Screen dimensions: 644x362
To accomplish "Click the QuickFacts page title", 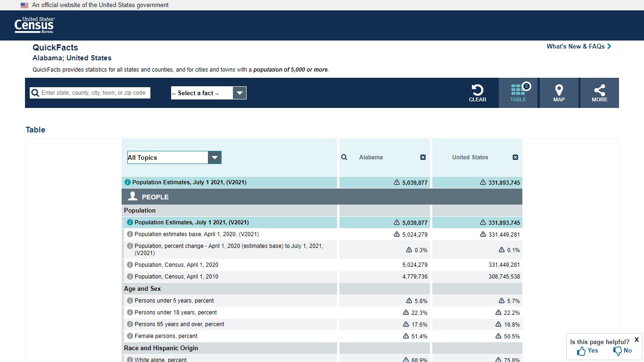I will (55, 48).
